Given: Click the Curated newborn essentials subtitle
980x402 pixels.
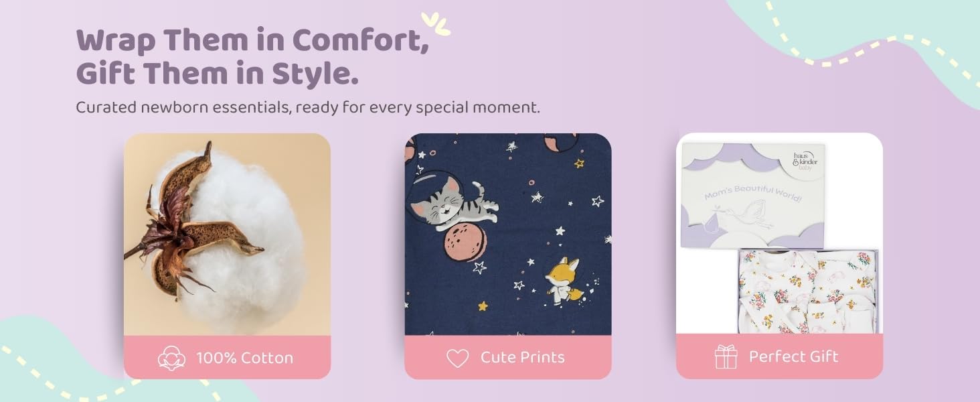Looking at the screenshot, I should coord(308,108).
